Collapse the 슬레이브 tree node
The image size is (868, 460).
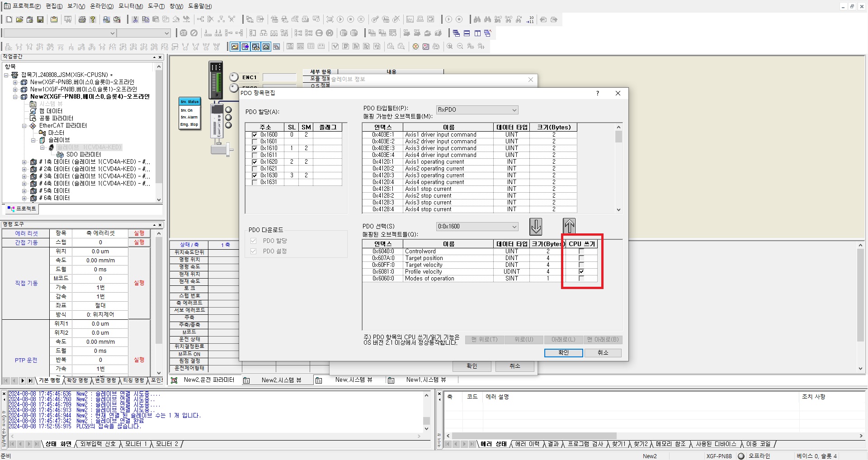click(x=33, y=140)
